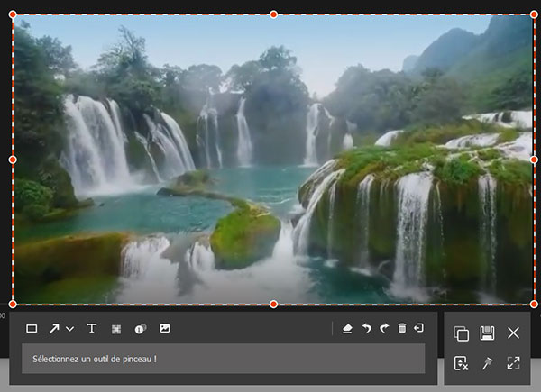
Task: Delete all annotations with trash icon
Action: [x=402, y=329]
